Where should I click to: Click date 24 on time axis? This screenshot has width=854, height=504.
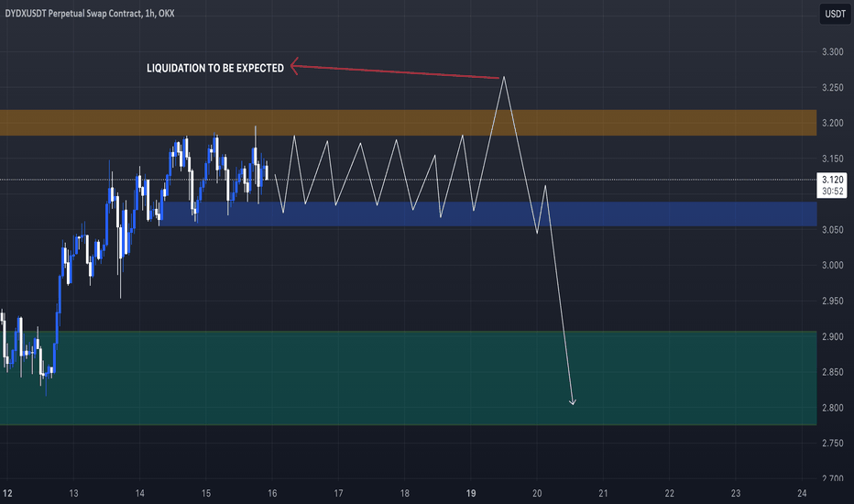pyautogui.click(x=802, y=493)
